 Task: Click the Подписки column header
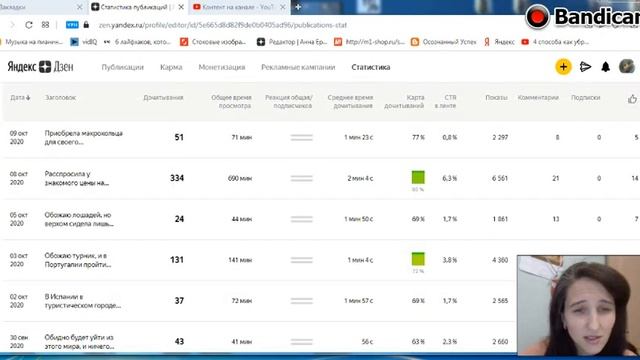coord(585,98)
